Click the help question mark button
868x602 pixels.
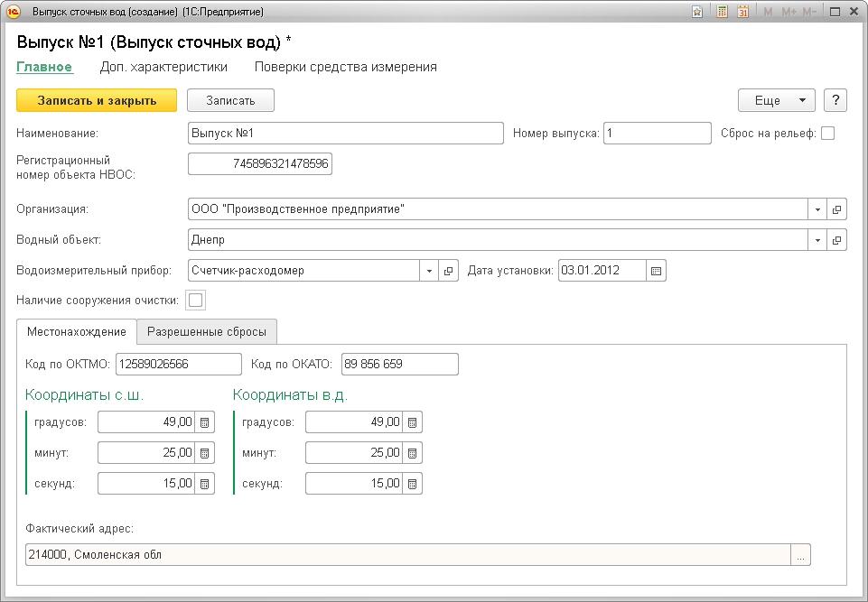[835, 100]
